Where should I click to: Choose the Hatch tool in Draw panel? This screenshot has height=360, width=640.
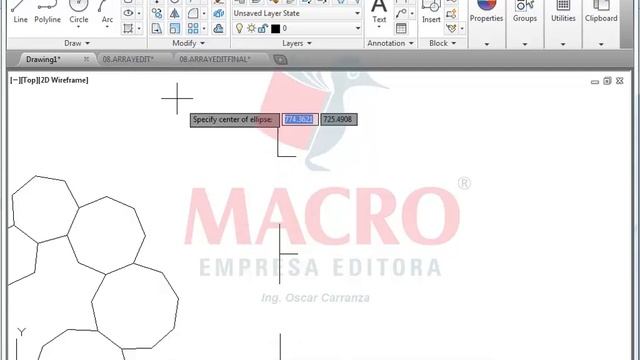pos(128,29)
